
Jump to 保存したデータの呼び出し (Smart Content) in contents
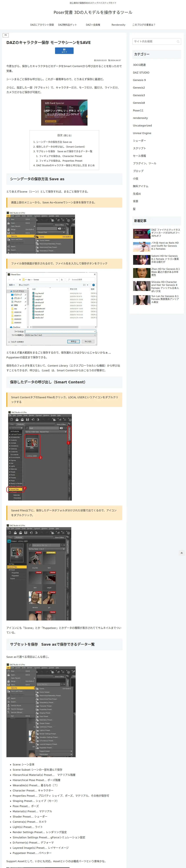pyautogui.click(x=60, y=147)
